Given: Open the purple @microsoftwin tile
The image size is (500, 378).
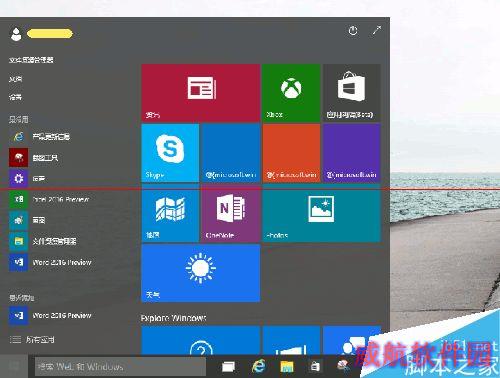Looking at the screenshot, I should point(352,153).
